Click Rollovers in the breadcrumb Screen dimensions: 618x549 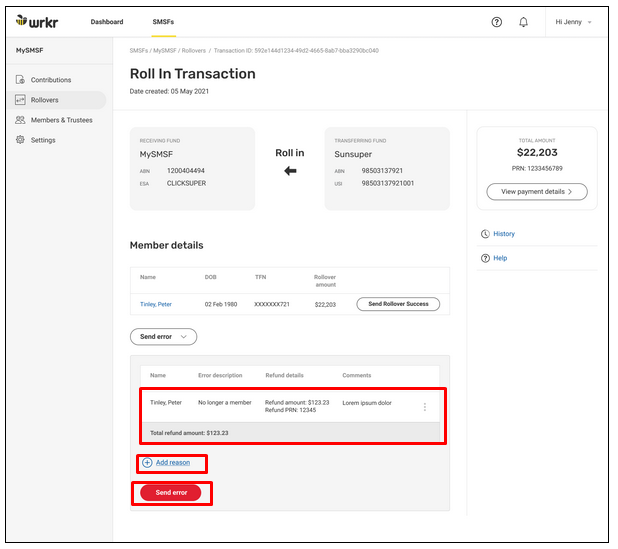[x=194, y=50]
